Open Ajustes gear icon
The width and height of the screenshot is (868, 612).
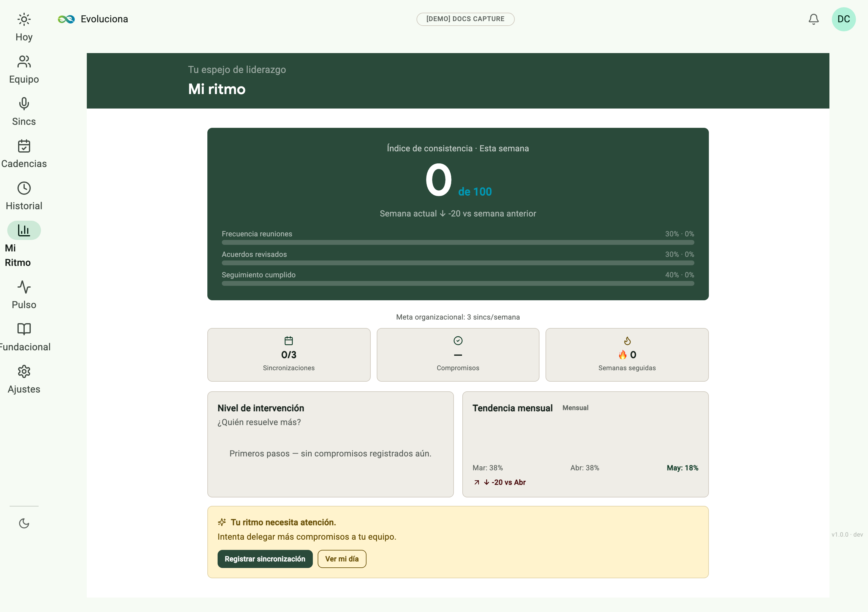point(24,371)
